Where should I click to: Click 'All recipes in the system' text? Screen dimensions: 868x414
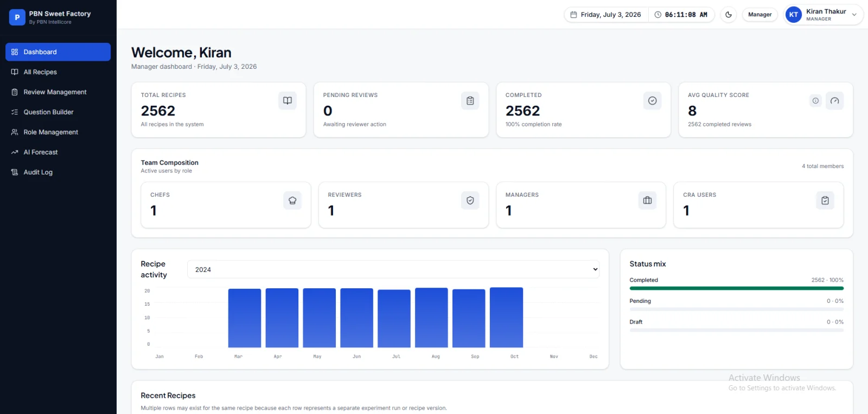click(173, 125)
